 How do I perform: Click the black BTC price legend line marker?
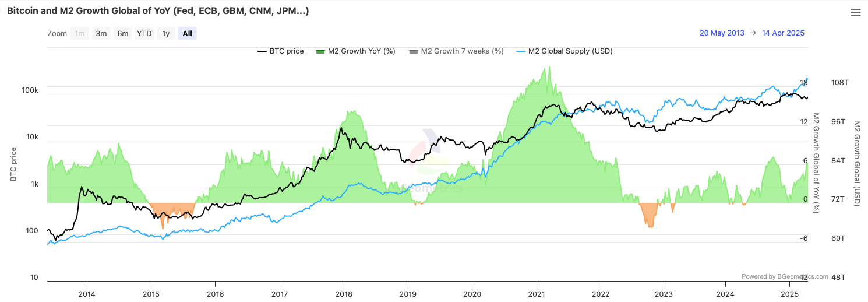[262, 51]
